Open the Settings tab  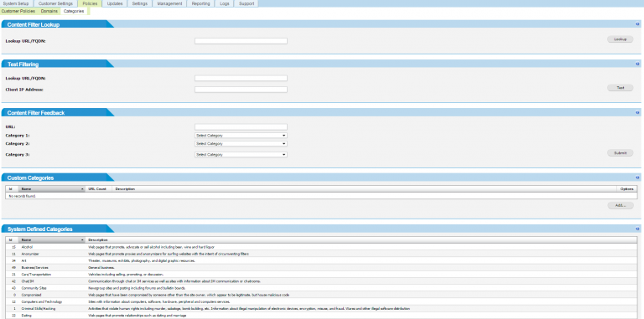tap(140, 3)
